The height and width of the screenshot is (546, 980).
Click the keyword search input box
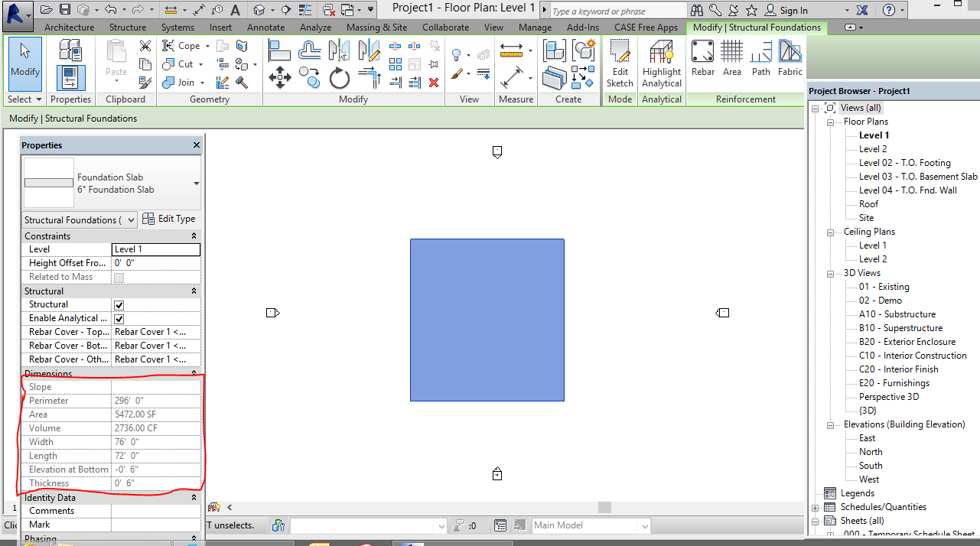(617, 11)
